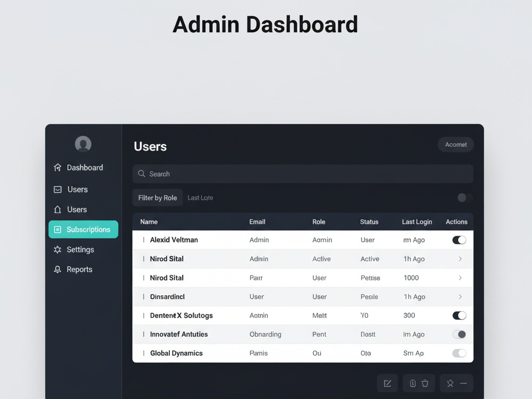Click the Users page heading

point(150,146)
